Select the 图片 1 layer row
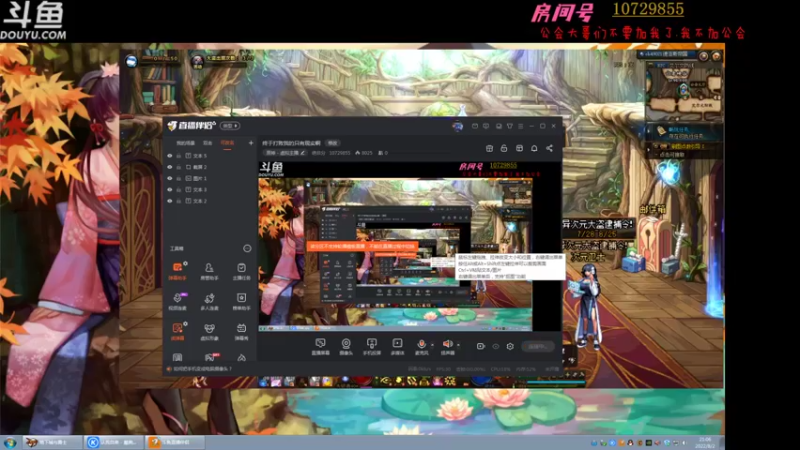This screenshot has height=450, width=800. (x=210, y=178)
